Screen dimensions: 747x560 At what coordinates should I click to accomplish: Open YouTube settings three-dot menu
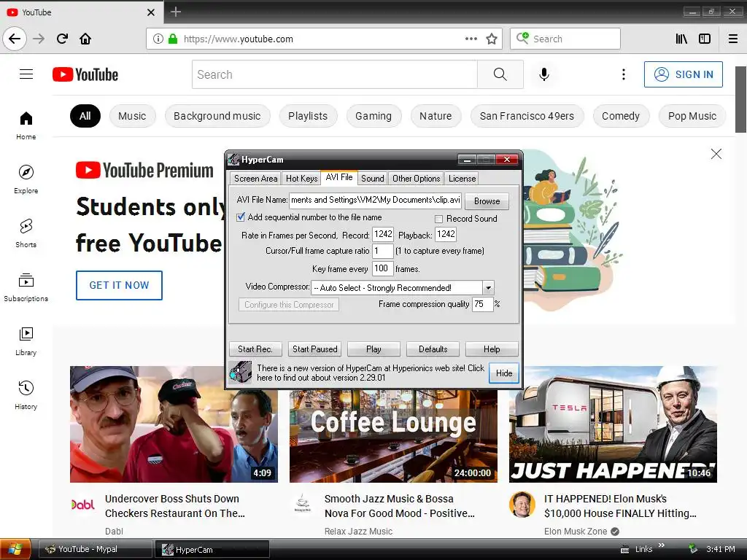point(624,74)
